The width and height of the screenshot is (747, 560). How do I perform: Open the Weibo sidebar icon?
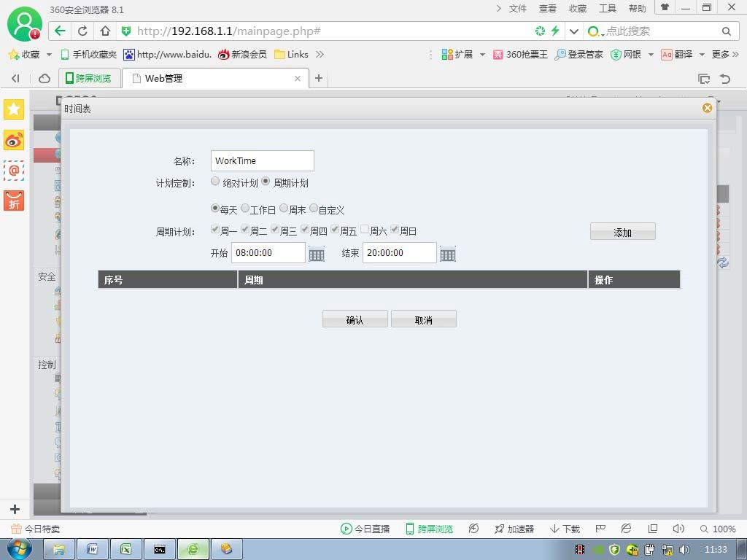(14, 140)
